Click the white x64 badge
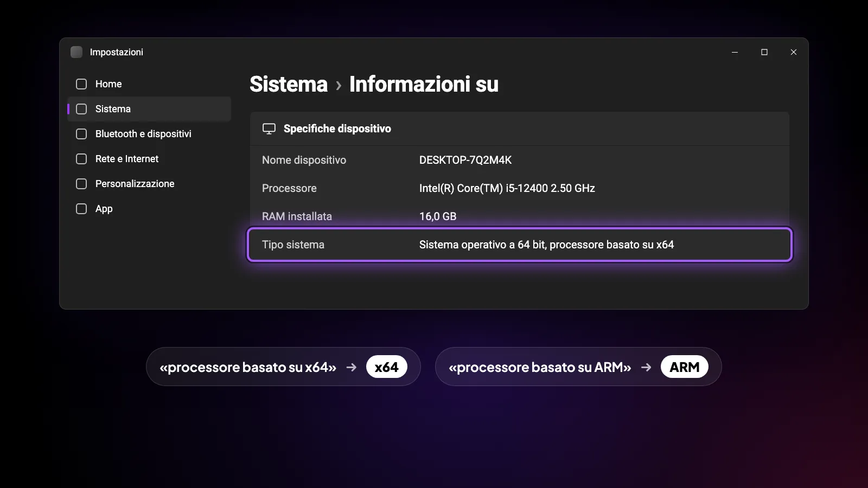Image resolution: width=868 pixels, height=488 pixels. tap(387, 367)
